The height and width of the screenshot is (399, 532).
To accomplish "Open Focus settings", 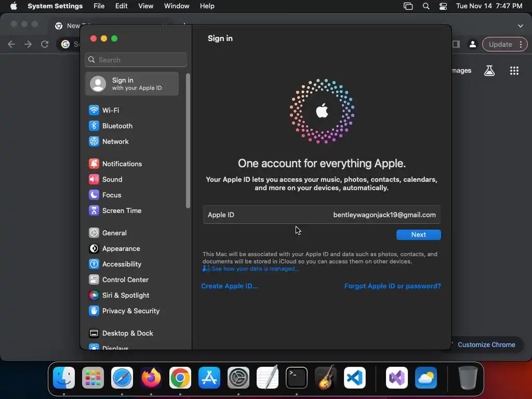I will (x=132, y=195).
